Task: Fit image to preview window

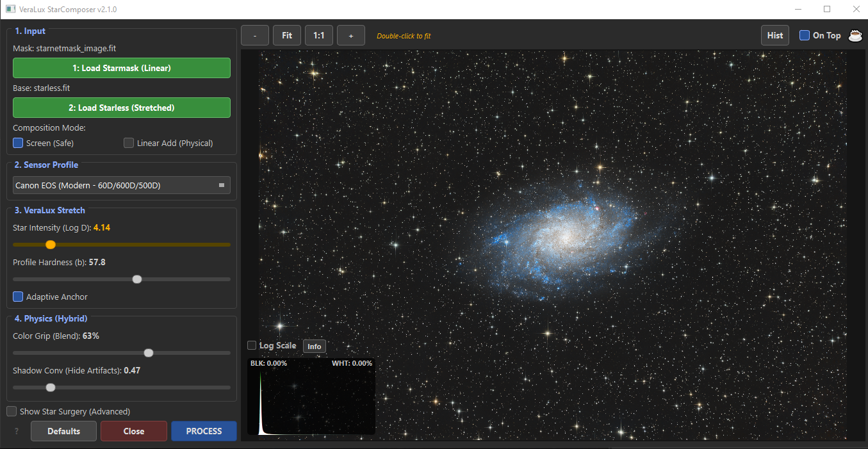Action: coord(287,36)
